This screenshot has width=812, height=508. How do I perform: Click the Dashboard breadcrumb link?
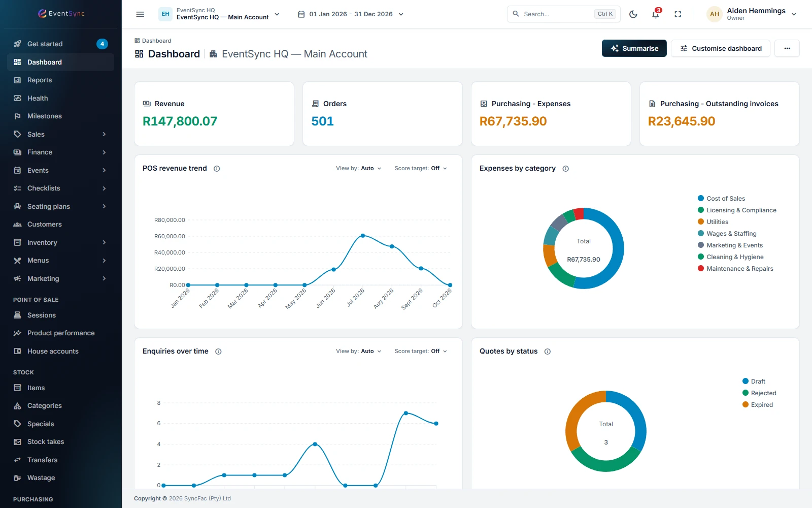(x=153, y=41)
